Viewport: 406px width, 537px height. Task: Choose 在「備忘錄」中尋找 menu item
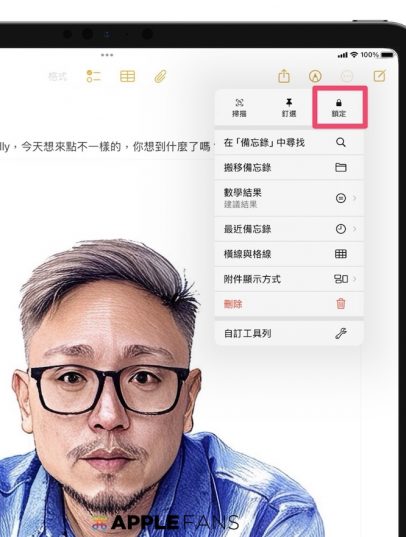click(288, 142)
